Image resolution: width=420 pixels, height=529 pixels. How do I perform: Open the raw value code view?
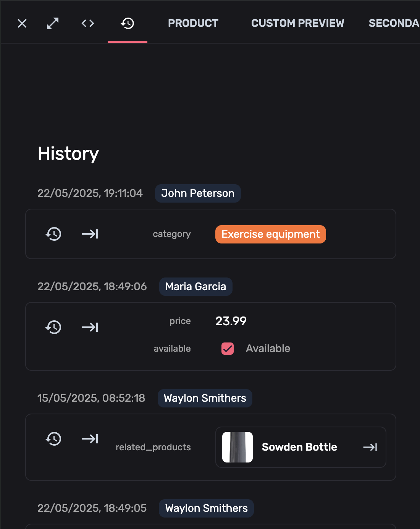(87, 23)
